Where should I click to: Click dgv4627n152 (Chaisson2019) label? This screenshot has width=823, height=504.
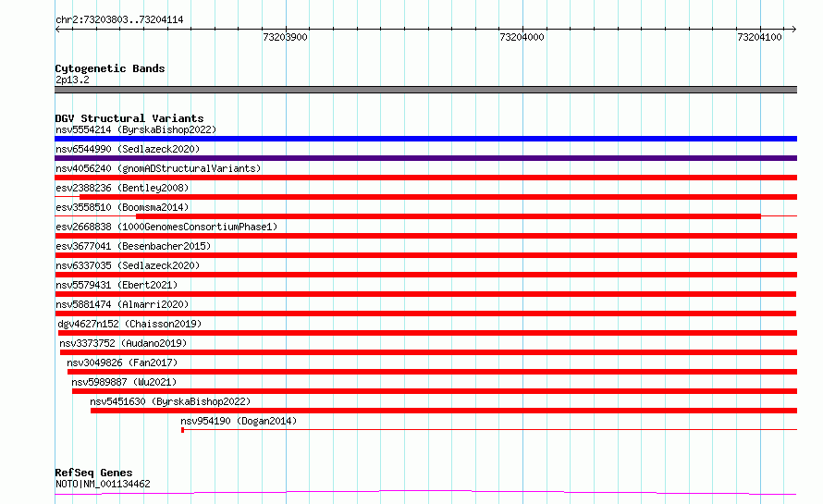[x=129, y=324]
